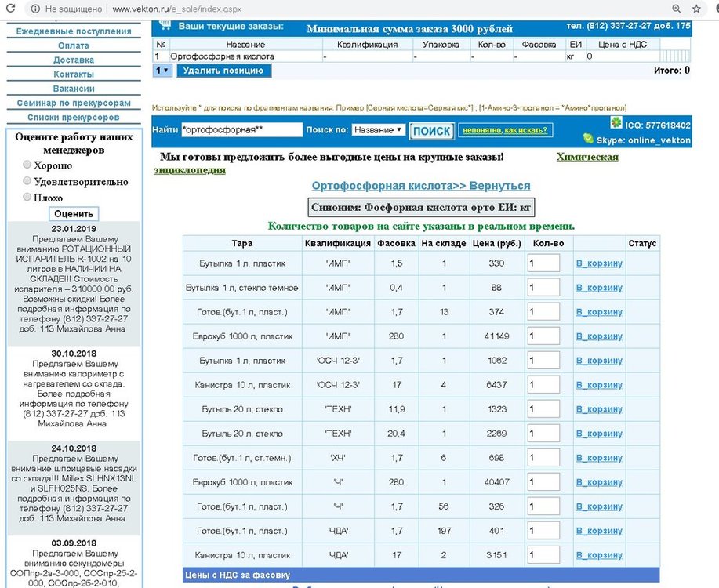Add the 41149 rub. Еврокуб to cart
Viewport: 719px width, 588px height.
[x=599, y=336]
